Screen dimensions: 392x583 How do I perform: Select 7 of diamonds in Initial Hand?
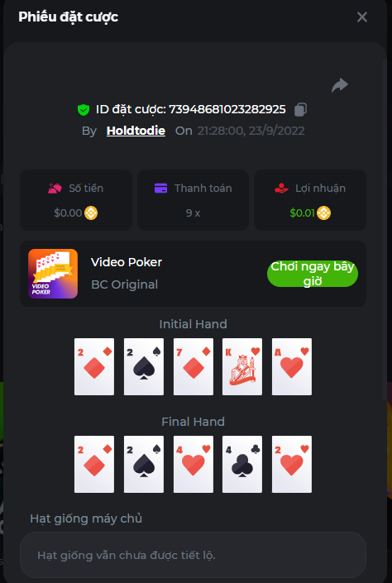pyautogui.click(x=194, y=366)
